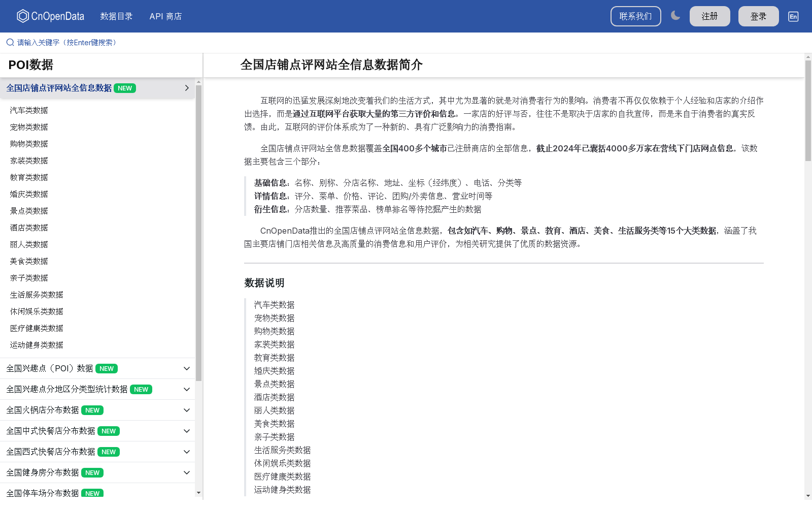Open the 数据目录 menu
Viewport: 812px width, 508px height.
click(116, 16)
